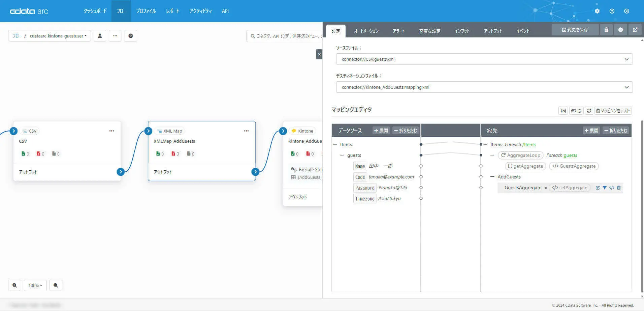Open the API menu
The image size is (644, 311).
(225, 11)
